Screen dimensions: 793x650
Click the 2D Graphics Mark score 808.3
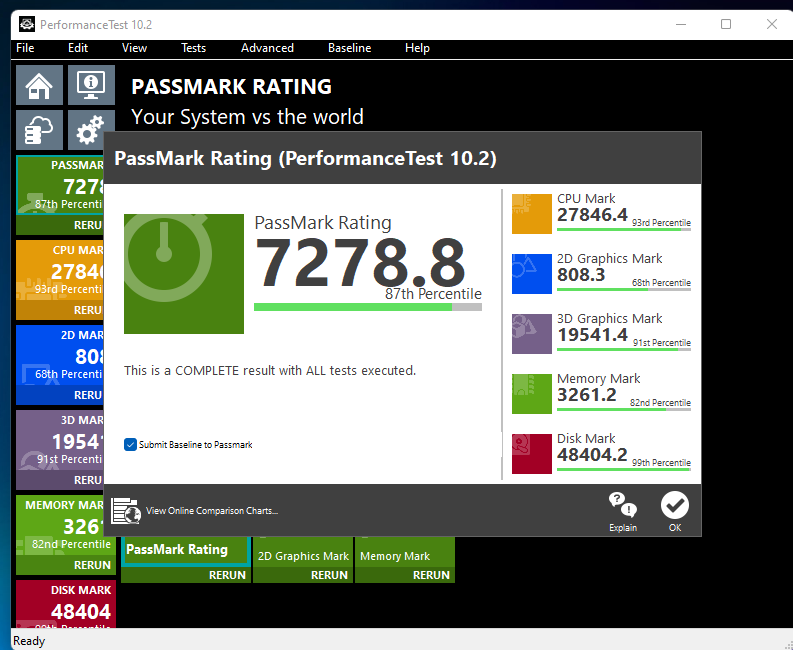[x=581, y=275]
